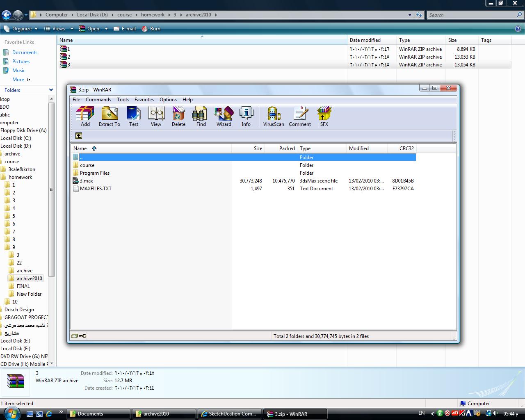This screenshot has width=525, height=420.
Task: Open the Tools menu in WinRAR
Action: click(x=123, y=100)
